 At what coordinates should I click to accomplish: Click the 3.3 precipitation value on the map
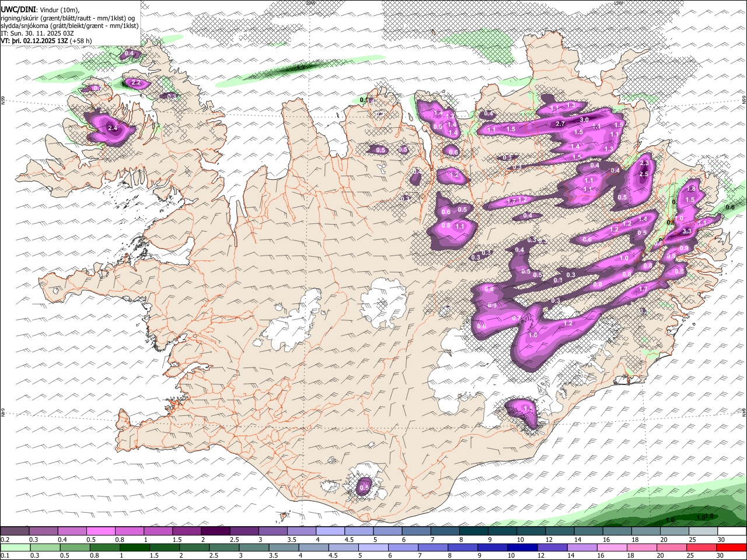click(x=687, y=231)
